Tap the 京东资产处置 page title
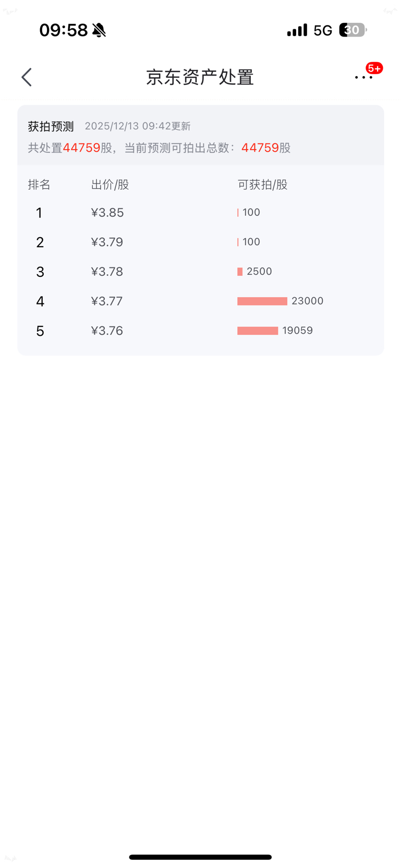 coord(200,77)
